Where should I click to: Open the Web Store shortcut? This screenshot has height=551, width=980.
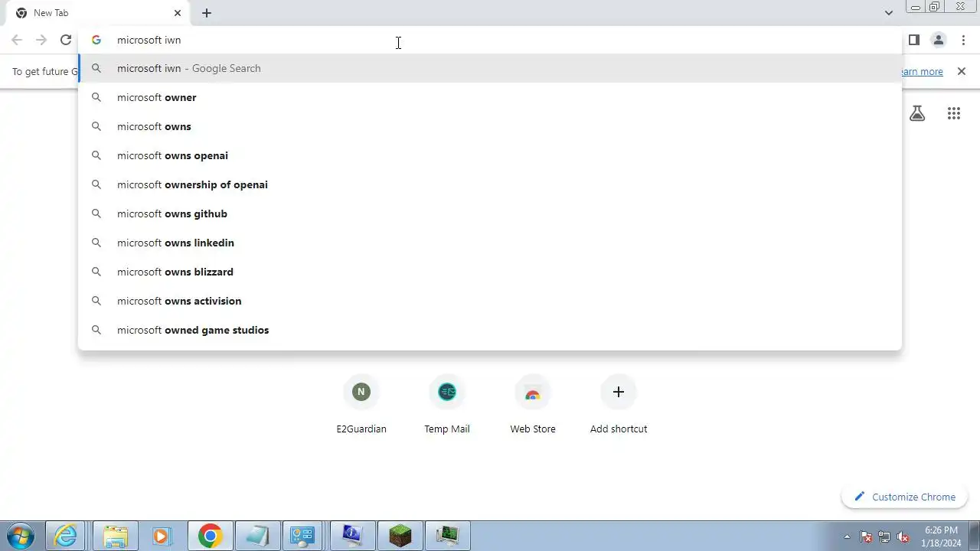click(533, 404)
